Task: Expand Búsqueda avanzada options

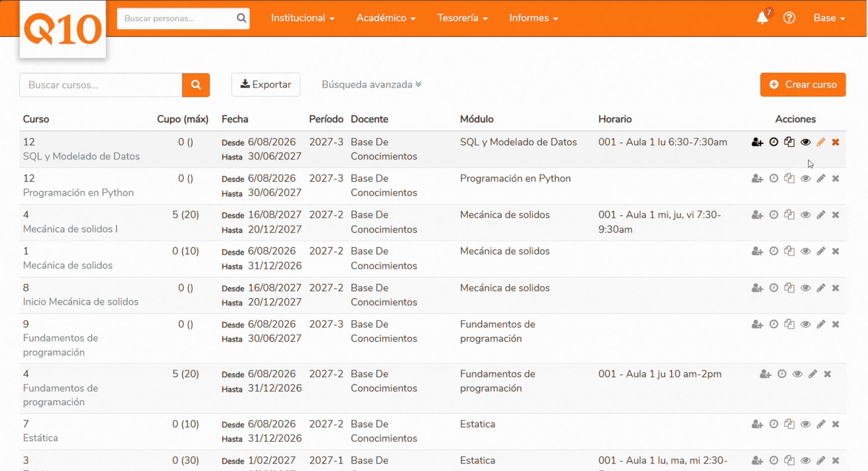Action: pyautogui.click(x=371, y=84)
